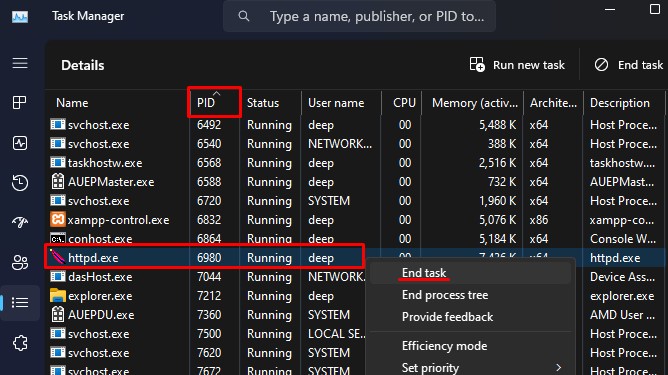Viewport: 668px width, 375px height.
Task: Click PID value 6980
Action: coord(209,258)
